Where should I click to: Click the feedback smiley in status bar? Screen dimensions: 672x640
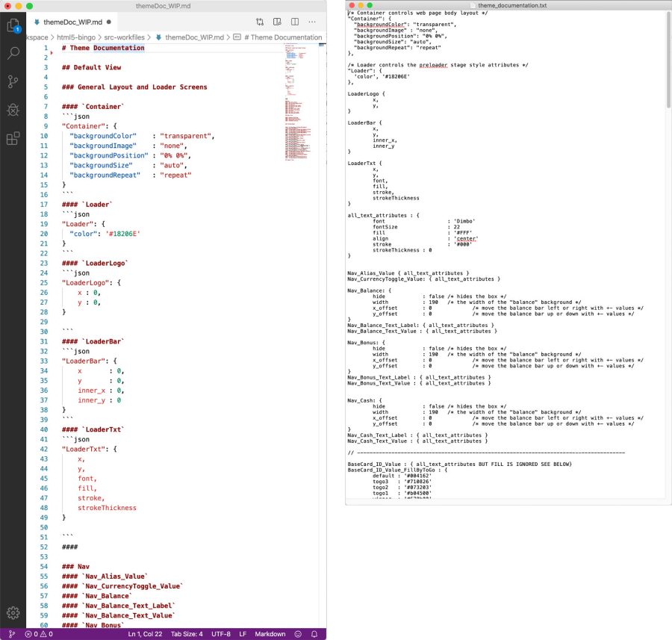tap(298, 634)
